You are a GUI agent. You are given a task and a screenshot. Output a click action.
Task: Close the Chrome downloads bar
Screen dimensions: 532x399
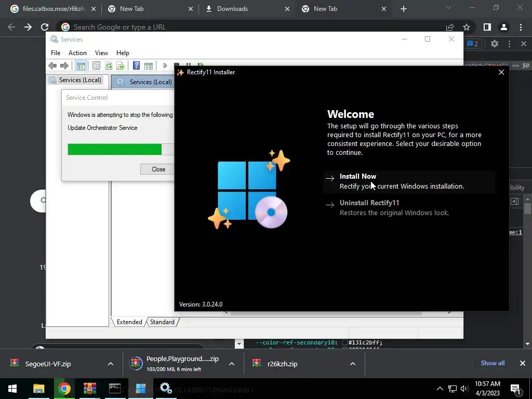523,363
